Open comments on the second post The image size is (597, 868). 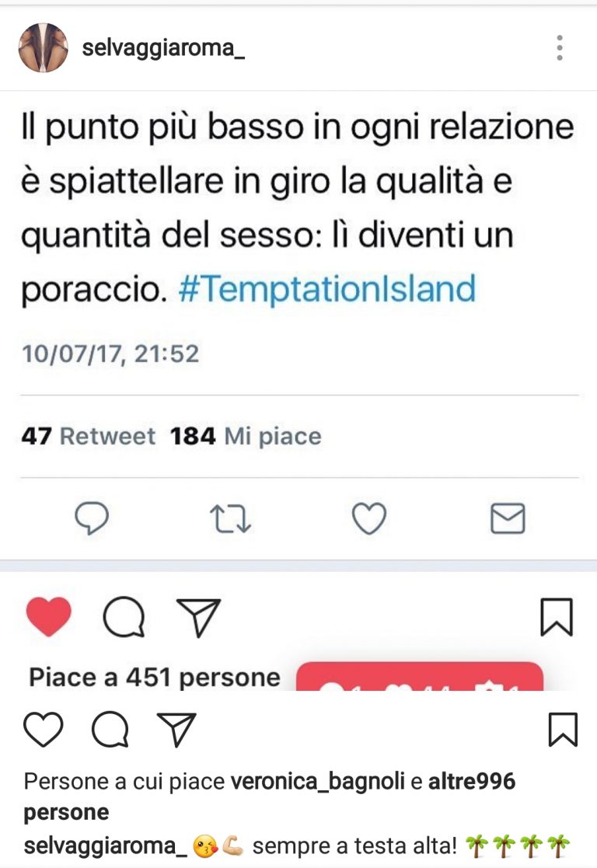tap(110, 729)
